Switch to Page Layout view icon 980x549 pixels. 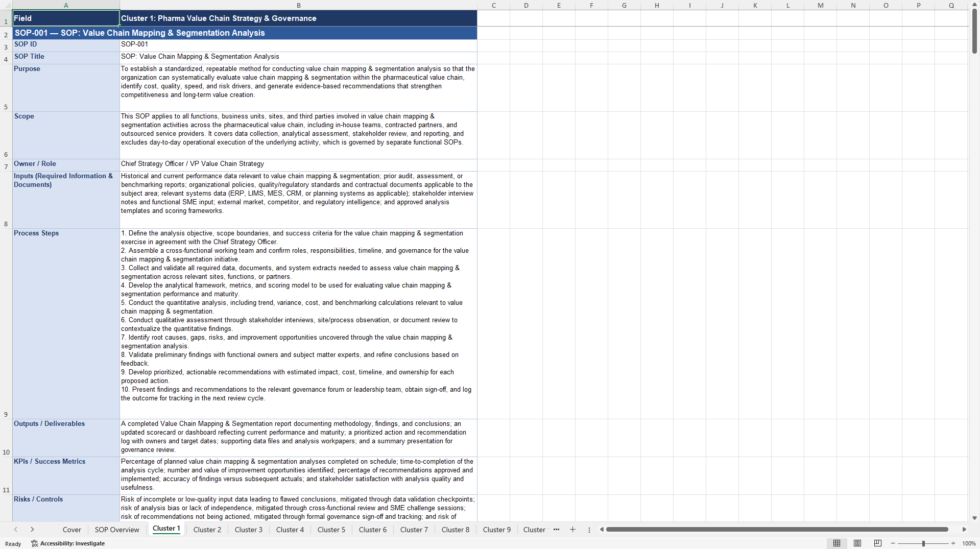(857, 543)
